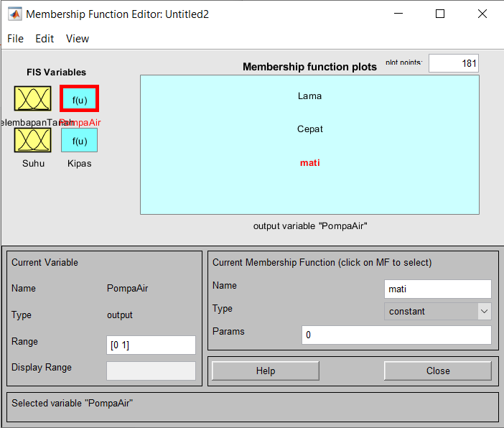
Task: Click the MATLAB logo in title bar
Action: pos(15,14)
